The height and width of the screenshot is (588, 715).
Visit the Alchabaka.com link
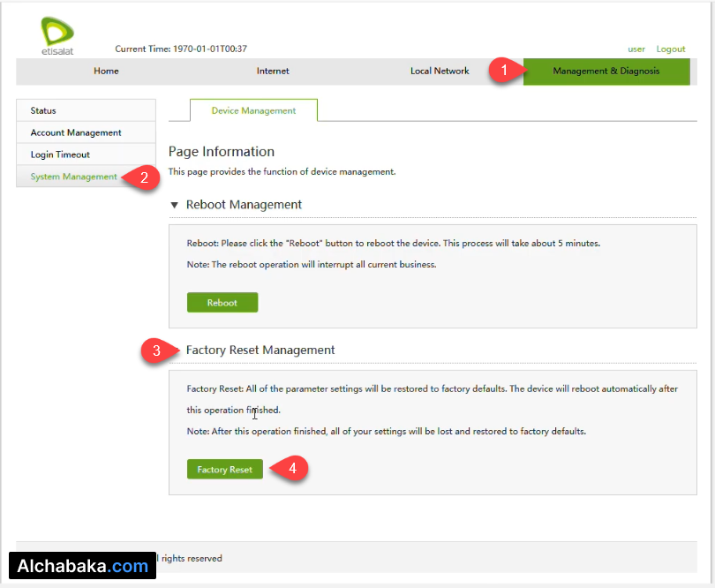tap(83, 566)
